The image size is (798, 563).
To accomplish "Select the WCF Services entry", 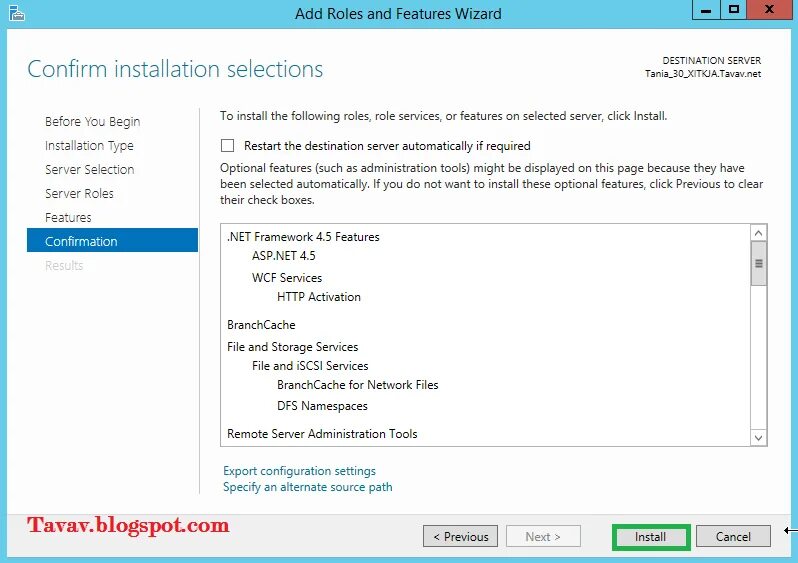I will 287,278.
